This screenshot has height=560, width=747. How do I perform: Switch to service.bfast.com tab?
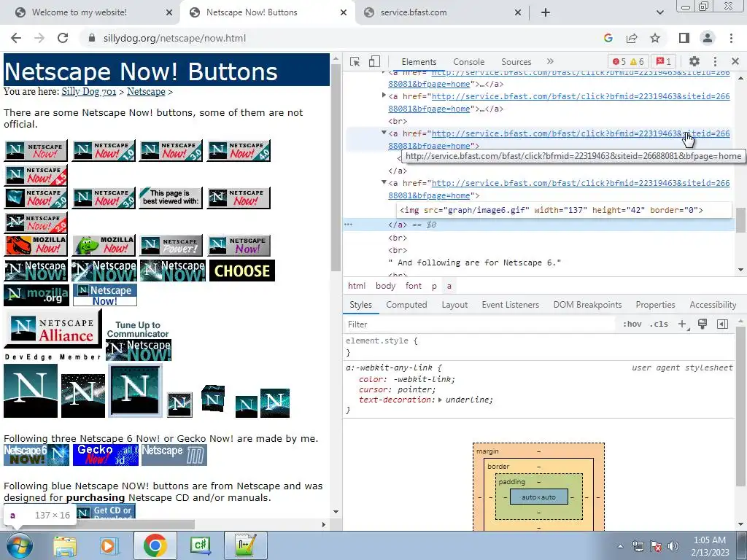tap(414, 12)
